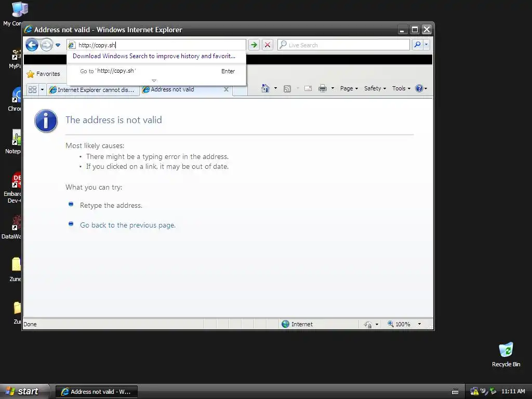Open search provider options dropdown
Screen dimensions: 532x399
click(x=427, y=45)
